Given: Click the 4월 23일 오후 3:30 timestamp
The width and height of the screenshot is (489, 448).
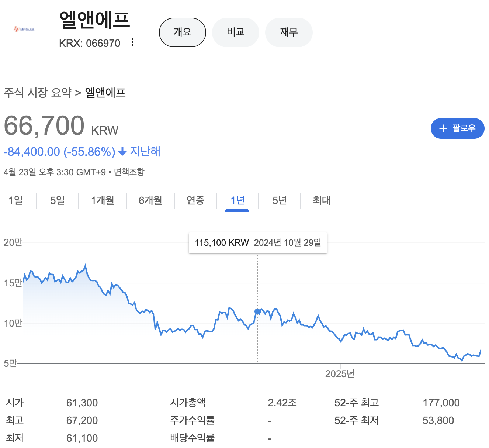Looking at the screenshot, I should pyautogui.click(x=55, y=172).
